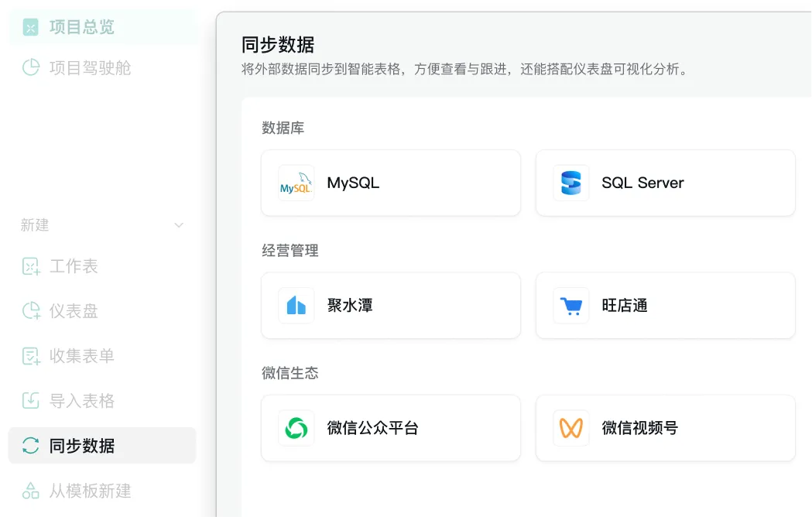Click the 项目驾驶舱 pie chart icon
The image size is (812, 517).
[x=30, y=68]
